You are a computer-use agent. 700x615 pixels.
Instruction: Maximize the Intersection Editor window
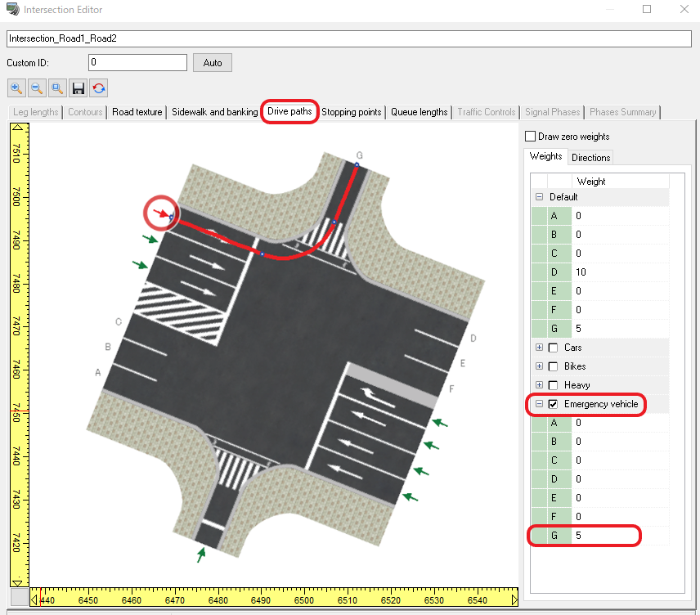(646, 9)
